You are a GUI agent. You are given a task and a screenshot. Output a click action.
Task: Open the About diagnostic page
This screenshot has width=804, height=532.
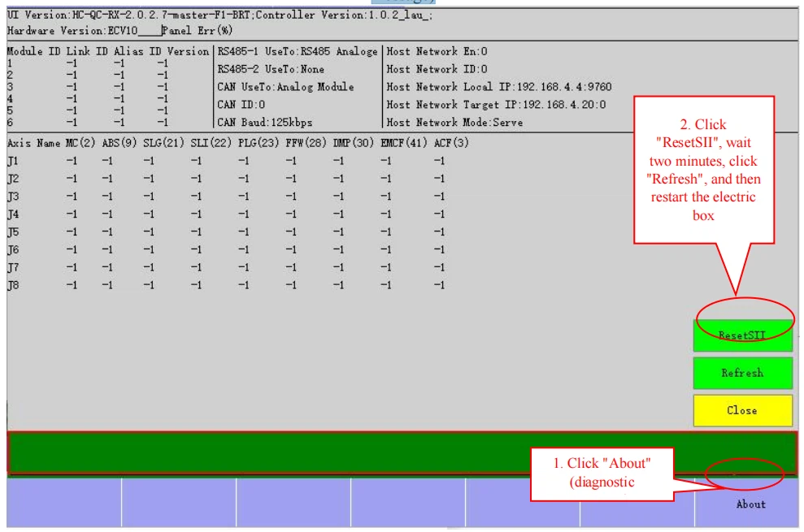(x=750, y=504)
